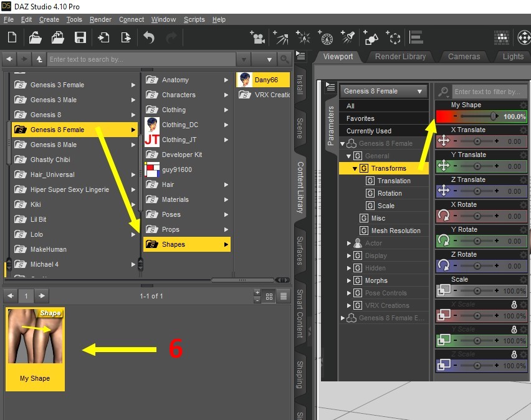Click the Z Translate move icon
531x420 pixels.
(x=444, y=191)
